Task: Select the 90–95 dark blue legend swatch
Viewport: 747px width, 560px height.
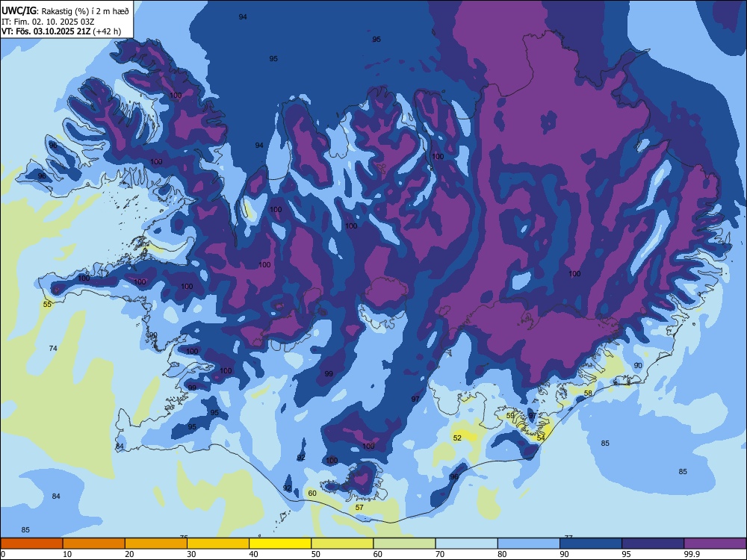Action: point(591,544)
